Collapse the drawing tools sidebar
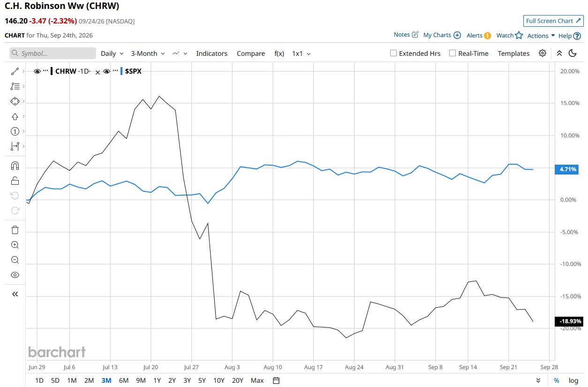 (x=15, y=294)
